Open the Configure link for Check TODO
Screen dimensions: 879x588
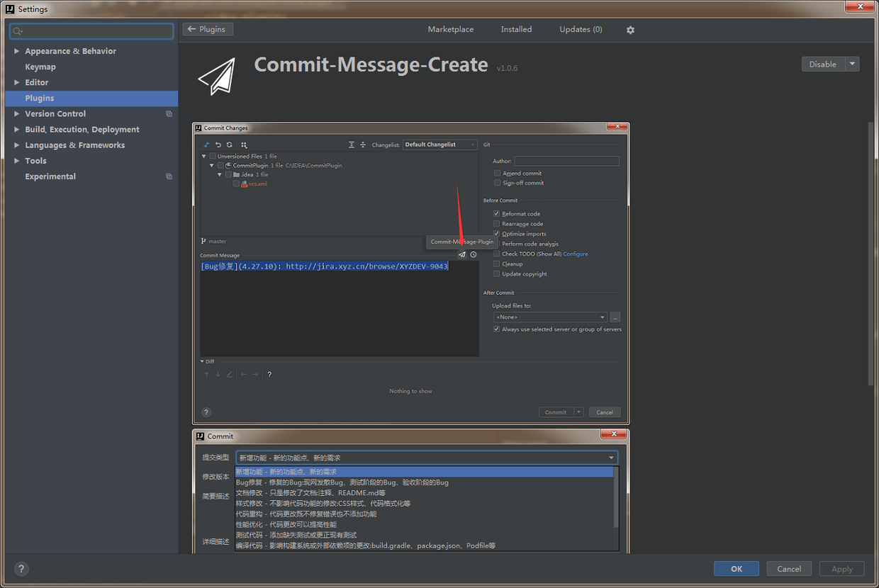576,254
